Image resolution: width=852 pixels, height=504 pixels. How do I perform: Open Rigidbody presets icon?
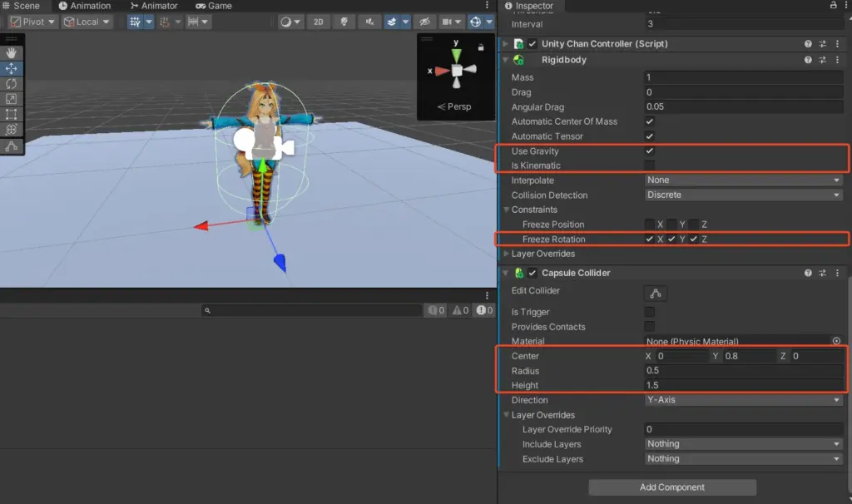[823, 60]
